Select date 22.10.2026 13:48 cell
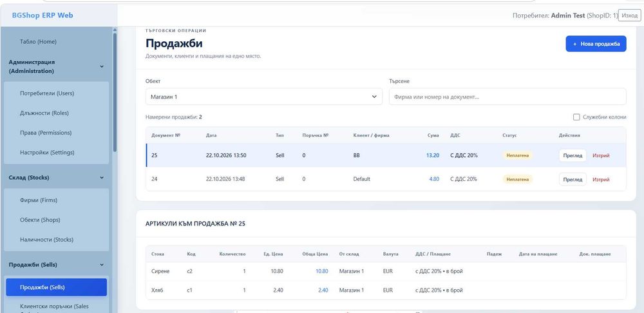Image resolution: width=644 pixels, height=313 pixels. tap(225, 179)
